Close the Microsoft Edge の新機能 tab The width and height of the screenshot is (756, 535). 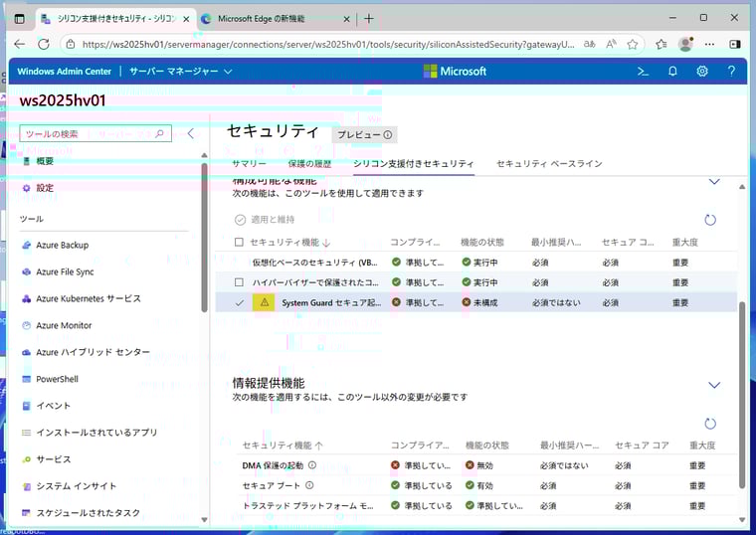click(x=346, y=19)
